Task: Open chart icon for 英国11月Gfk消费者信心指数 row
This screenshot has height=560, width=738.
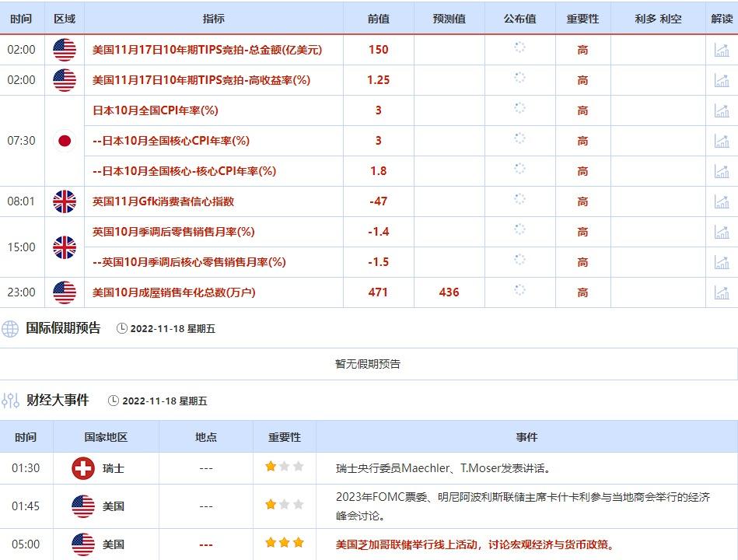Action: [x=721, y=201]
